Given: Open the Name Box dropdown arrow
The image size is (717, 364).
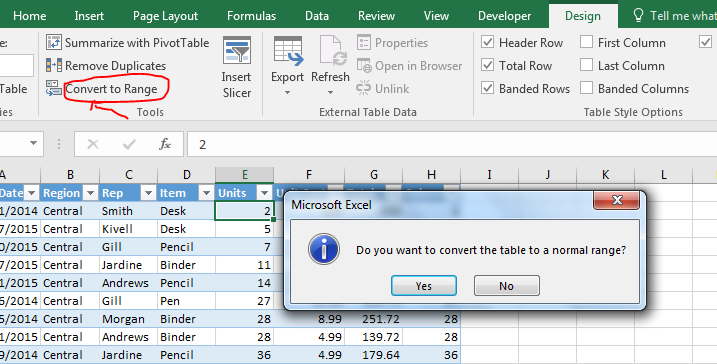Looking at the screenshot, I should pyautogui.click(x=33, y=144).
